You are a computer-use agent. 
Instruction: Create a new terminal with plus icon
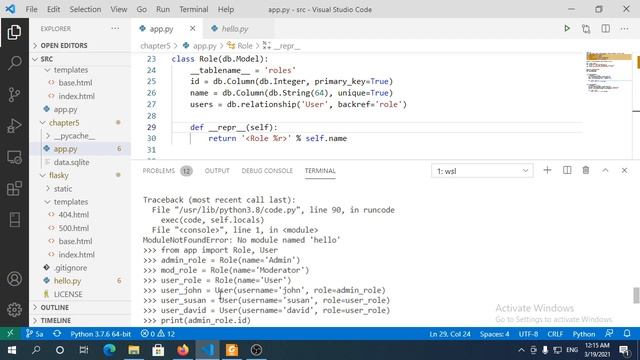[547, 170]
